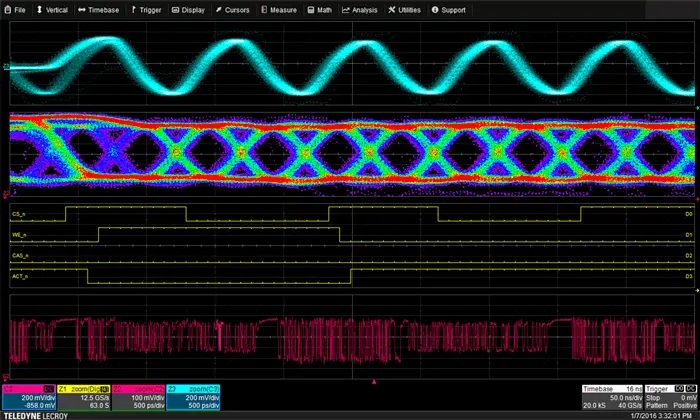The image size is (700, 420).
Task: Open the File menu
Action: click(x=16, y=10)
